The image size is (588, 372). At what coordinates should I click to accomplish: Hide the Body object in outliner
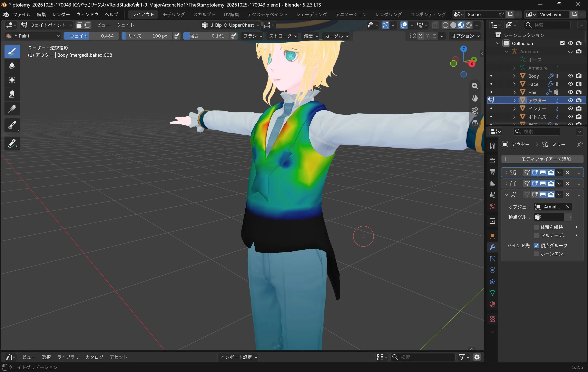570,76
